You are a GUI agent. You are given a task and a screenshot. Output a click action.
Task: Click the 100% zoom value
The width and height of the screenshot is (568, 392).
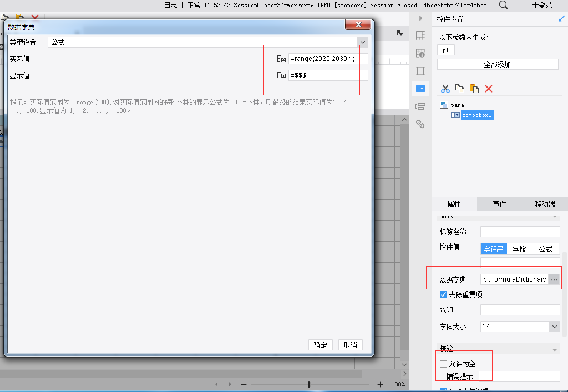(398, 384)
